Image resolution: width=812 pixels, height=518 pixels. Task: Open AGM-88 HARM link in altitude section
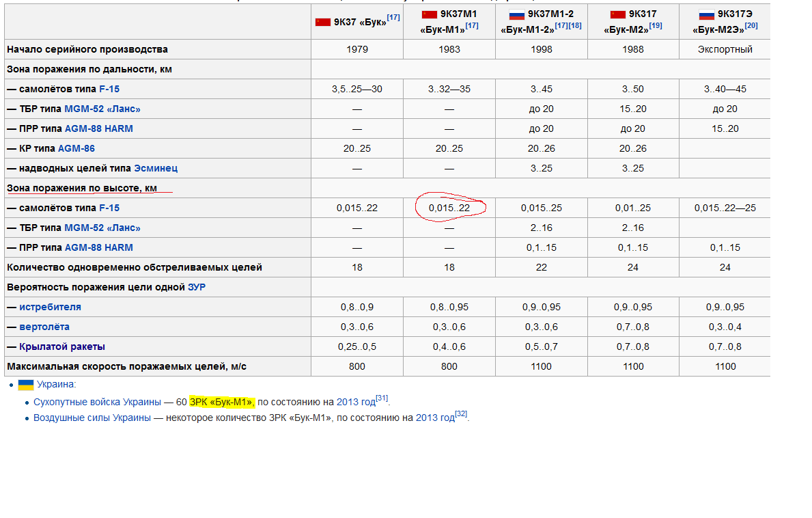pyautogui.click(x=98, y=247)
